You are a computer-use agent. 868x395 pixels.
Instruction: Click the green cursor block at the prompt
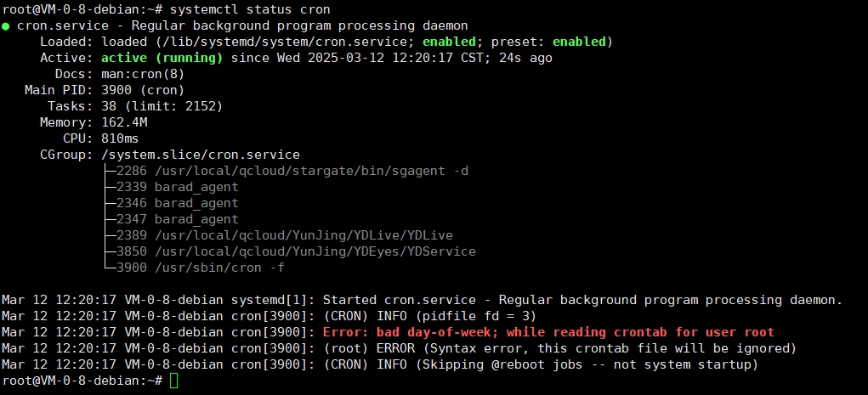173,381
